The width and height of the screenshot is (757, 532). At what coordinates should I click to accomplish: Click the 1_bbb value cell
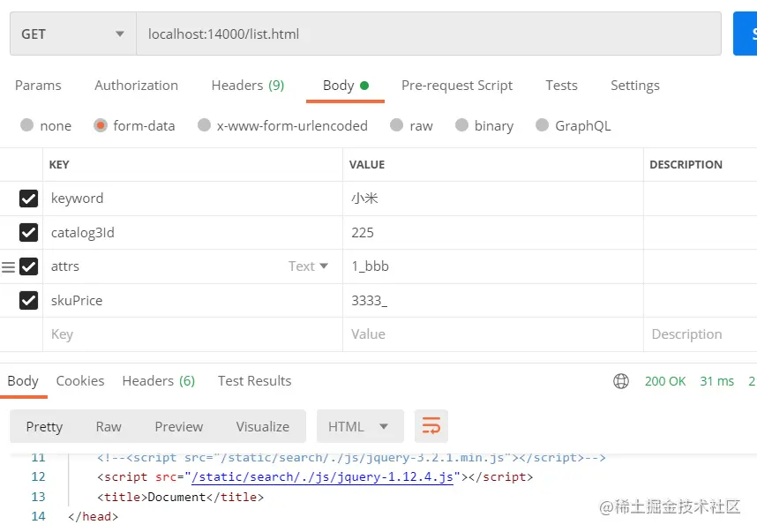coord(493,266)
